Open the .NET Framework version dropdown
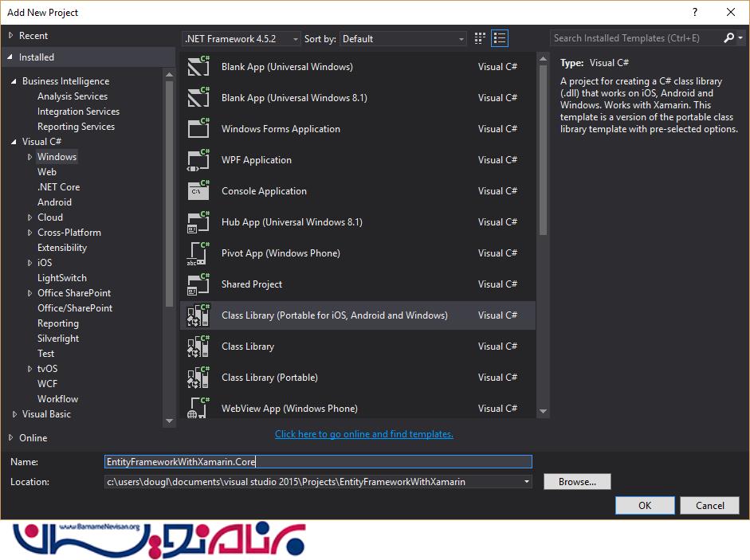This screenshot has width=750, height=560. pyautogui.click(x=241, y=39)
